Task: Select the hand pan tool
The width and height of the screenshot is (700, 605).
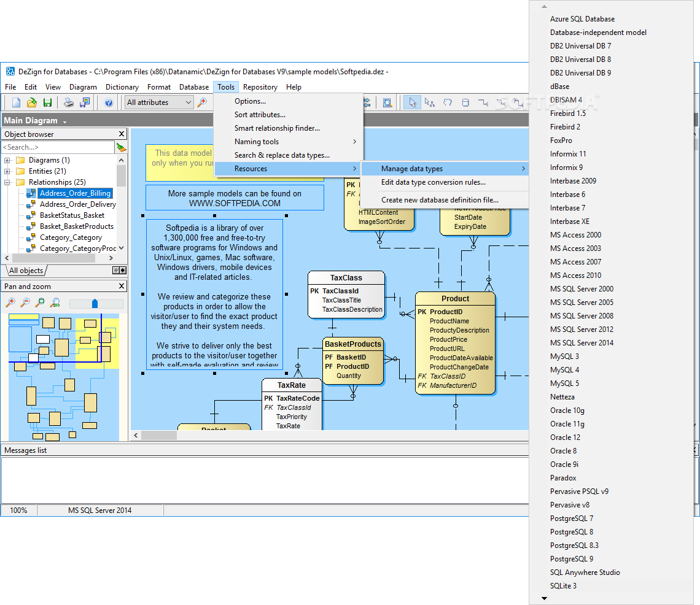Action: pyautogui.click(x=447, y=102)
